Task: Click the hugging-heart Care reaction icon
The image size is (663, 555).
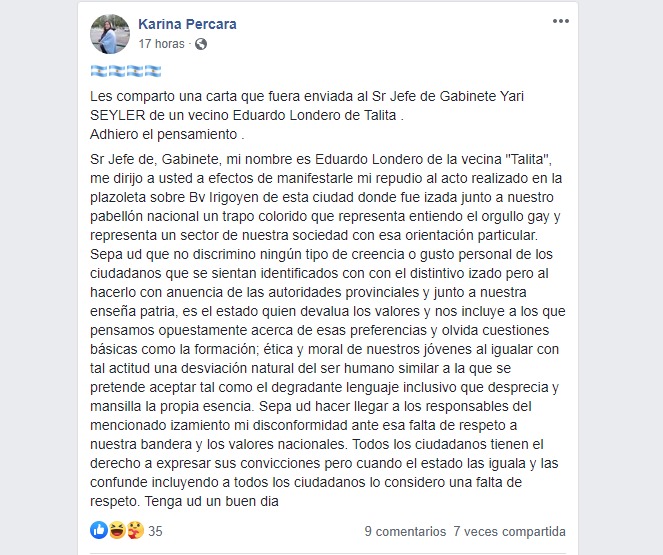Action: click(135, 530)
